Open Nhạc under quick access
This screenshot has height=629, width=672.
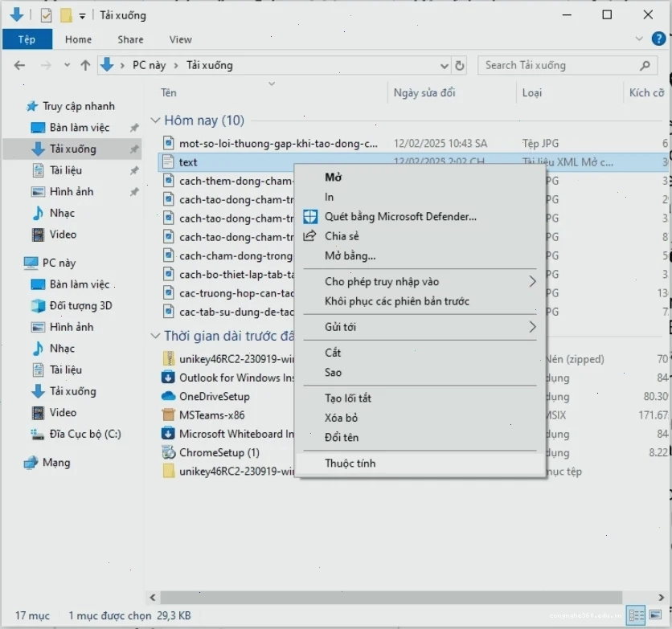(x=62, y=213)
